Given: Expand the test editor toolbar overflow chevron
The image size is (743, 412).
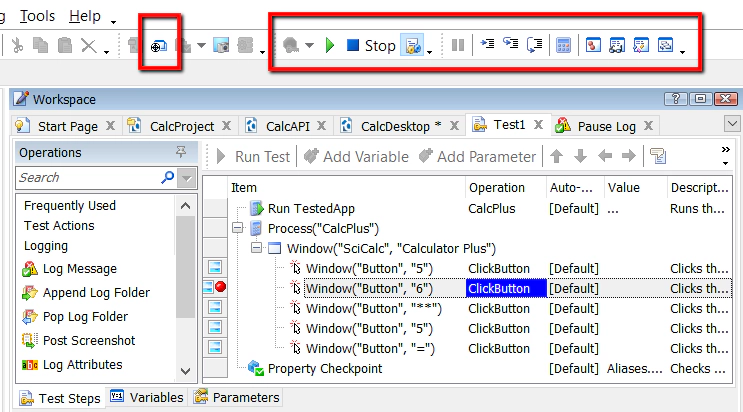Looking at the screenshot, I should click(x=725, y=150).
